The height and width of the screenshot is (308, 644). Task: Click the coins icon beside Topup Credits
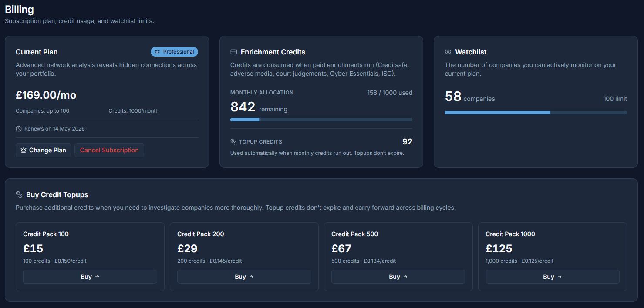233,142
